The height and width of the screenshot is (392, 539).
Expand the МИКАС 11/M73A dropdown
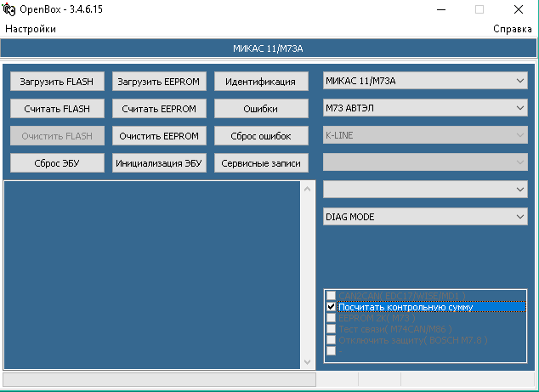425,81
